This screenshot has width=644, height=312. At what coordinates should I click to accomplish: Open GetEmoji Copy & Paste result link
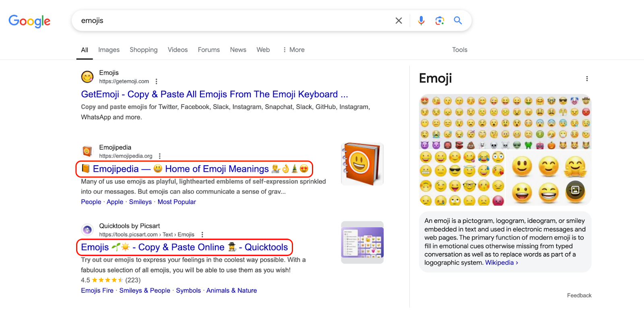point(215,94)
